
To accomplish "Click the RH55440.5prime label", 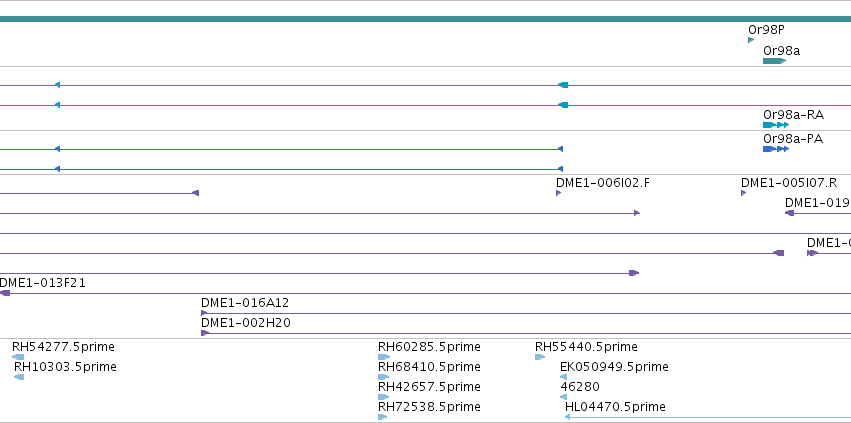I will (x=586, y=347).
